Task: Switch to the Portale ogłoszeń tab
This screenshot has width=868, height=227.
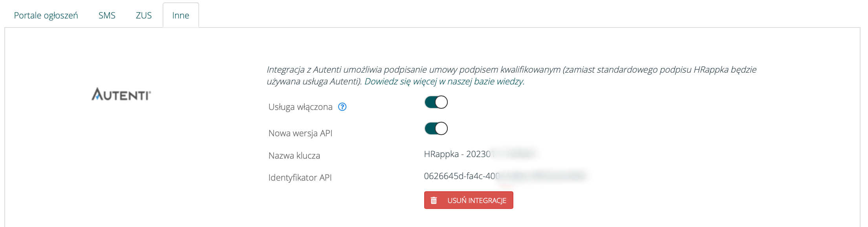Action: 46,15
